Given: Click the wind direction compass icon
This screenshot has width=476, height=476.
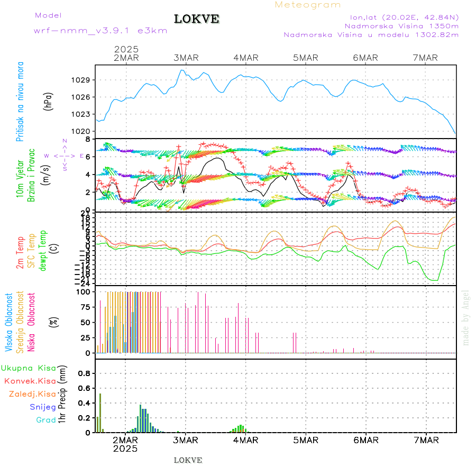Looking at the screenshot, I should [64, 155].
